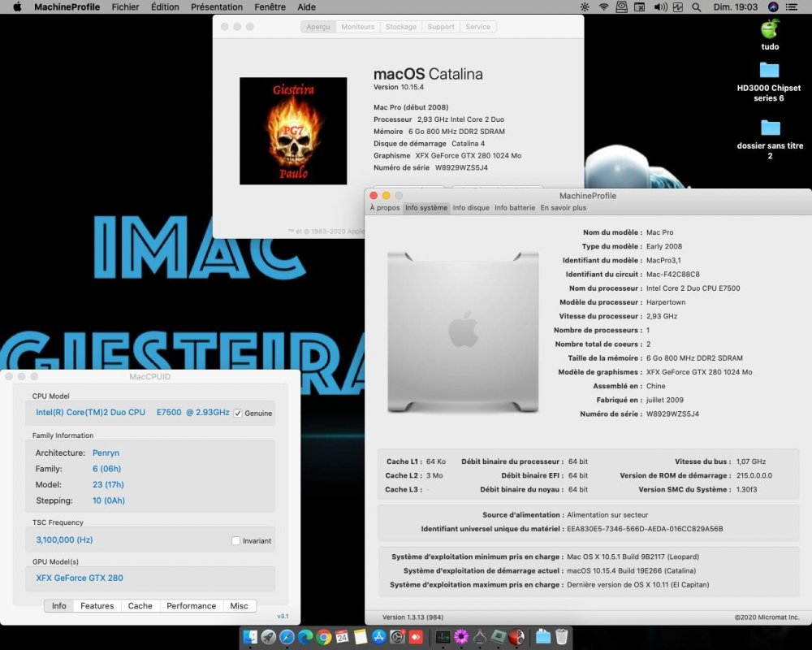Open the Fenêtre menu

(270, 6)
